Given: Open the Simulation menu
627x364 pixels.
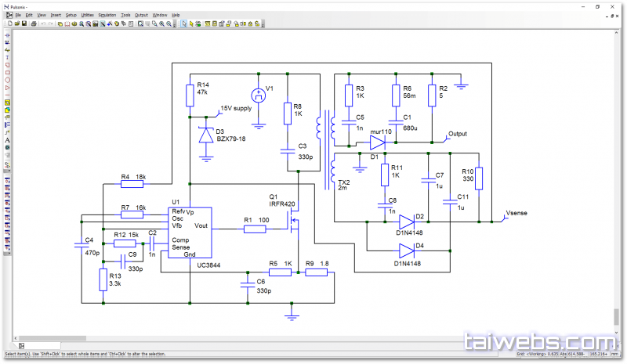Looking at the screenshot, I should coord(107,15).
